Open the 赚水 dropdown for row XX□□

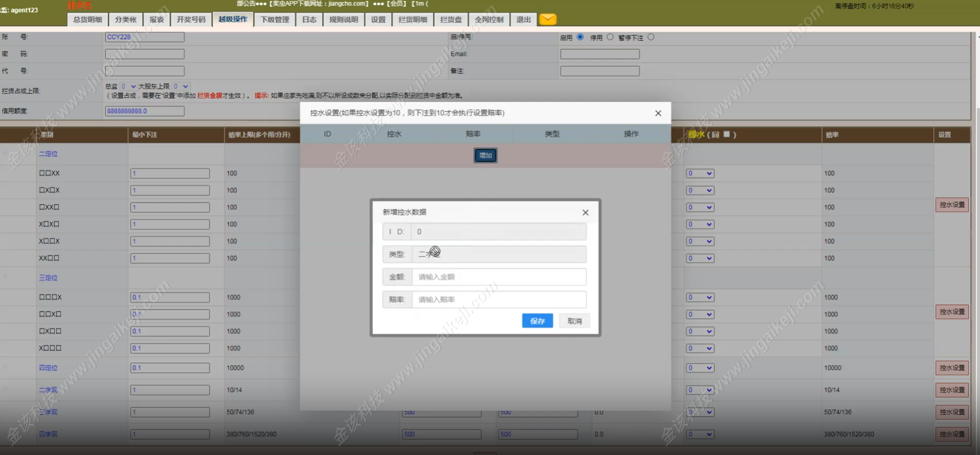[700, 258]
